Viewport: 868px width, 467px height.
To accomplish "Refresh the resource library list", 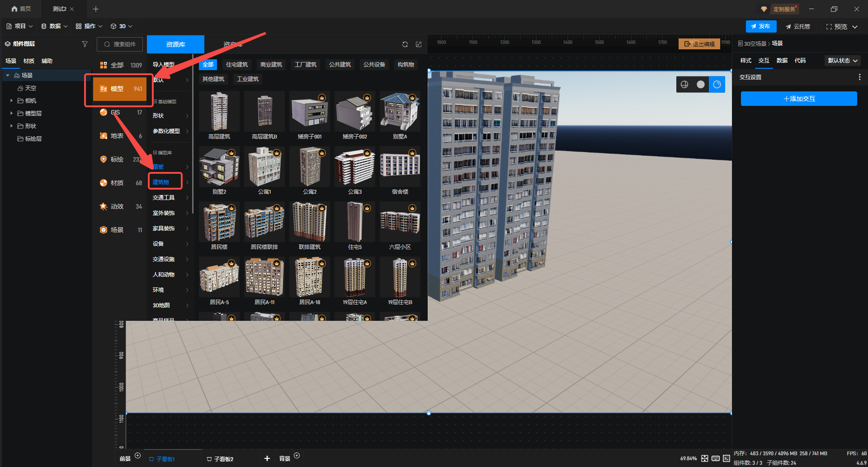I will point(405,44).
